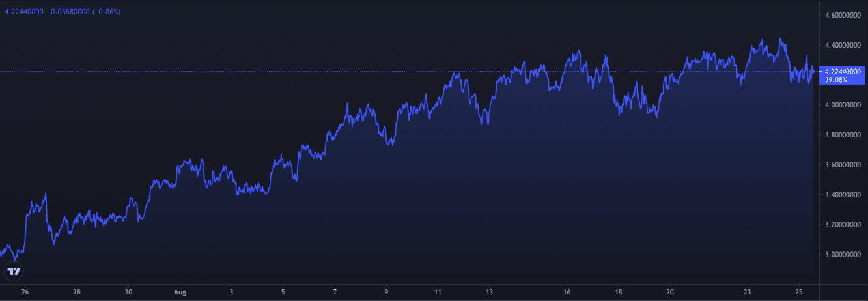Click the 39.08% change label
The width and height of the screenshot is (868, 301).
point(835,79)
